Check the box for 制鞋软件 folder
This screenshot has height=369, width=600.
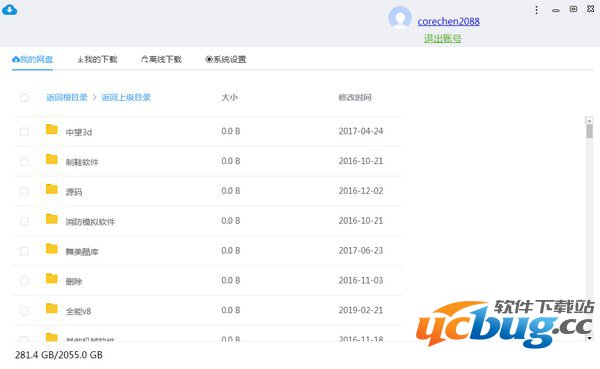24,162
